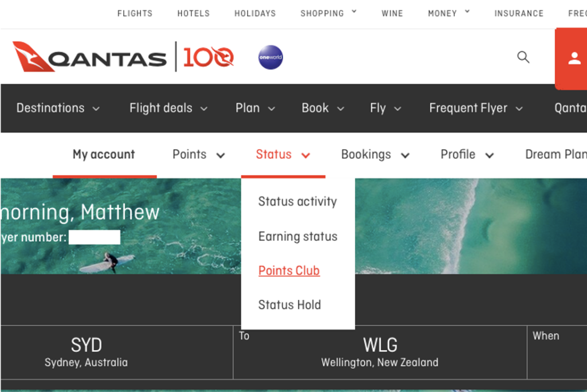Image resolution: width=587 pixels, height=392 pixels.
Task: Expand the Frequent Flyer menu
Action: pyautogui.click(x=469, y=108)
